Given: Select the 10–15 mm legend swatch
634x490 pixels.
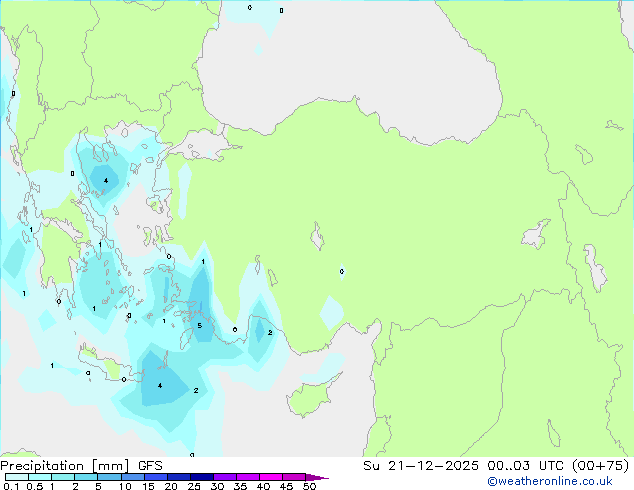Looking at the screenshot, I should coord(133,477).
